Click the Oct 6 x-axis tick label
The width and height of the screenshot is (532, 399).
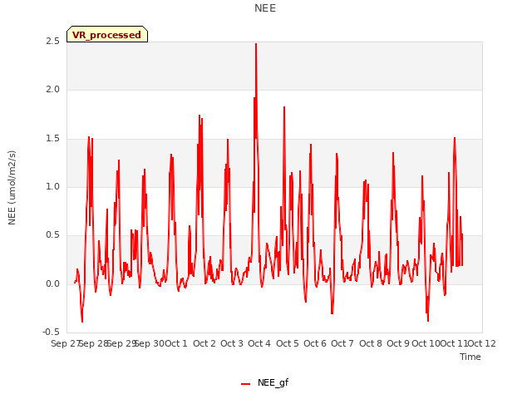[x=315, y=343]
